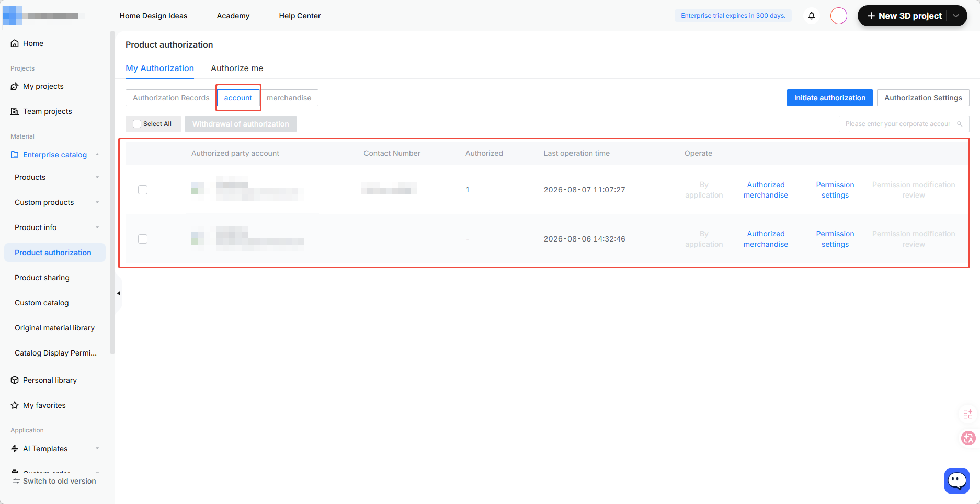The width and height of the screenshot is (980, 504).
Task: Click Enterprise trial expires notice
Action: (x=733, y=16)
